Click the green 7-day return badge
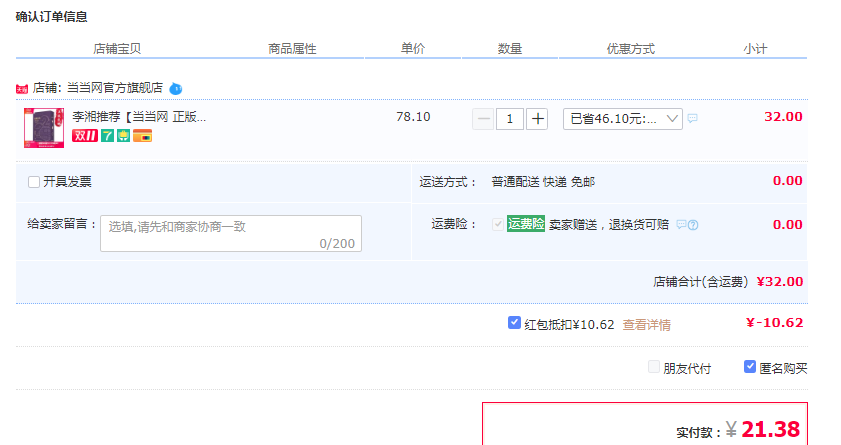Screen dimensions: 841x445 click(107, 136)
